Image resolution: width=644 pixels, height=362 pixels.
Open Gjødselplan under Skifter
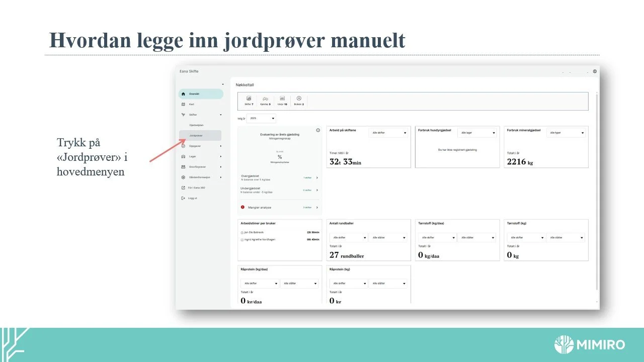[x=196, y=125]
